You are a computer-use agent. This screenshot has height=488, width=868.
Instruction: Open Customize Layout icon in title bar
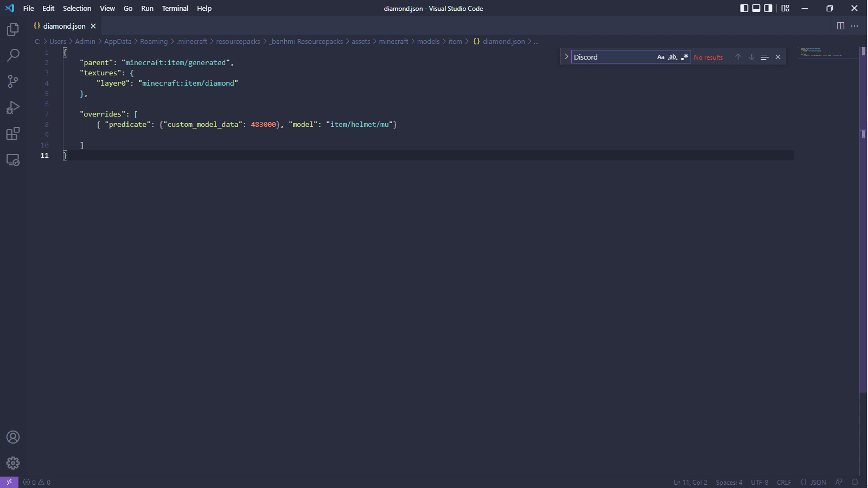785,8
